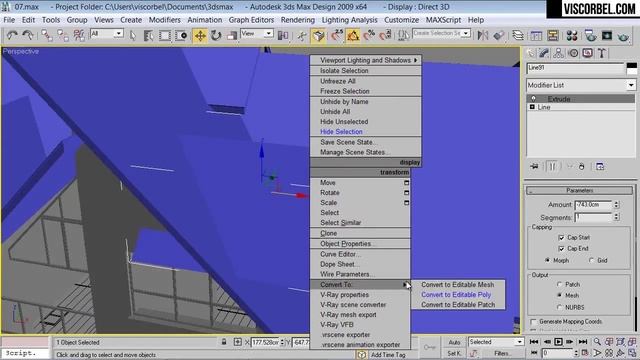
Task: Toggle the Selection Lock padlock icon
Action: click(x=224, y=342)
